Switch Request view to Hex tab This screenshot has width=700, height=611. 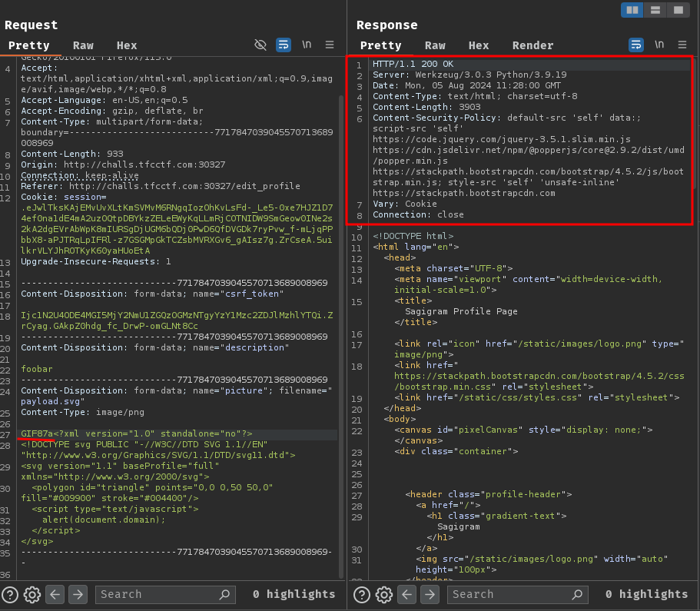click(127, 45)
